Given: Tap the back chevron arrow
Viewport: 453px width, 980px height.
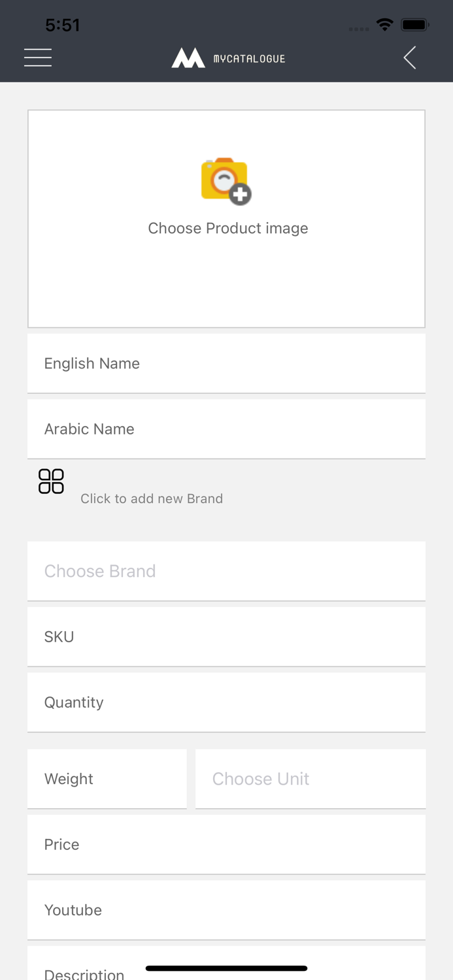Looking at the screenshot, I should pyautogui.click(x=410, y=57).
